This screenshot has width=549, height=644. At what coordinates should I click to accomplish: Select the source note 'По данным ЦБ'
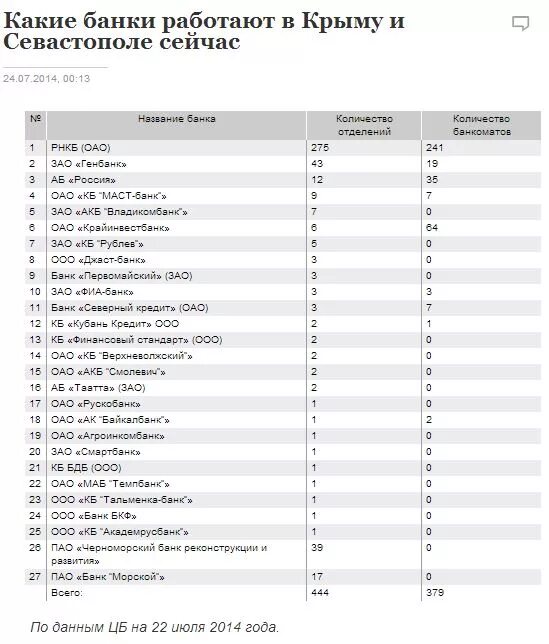click(79, 627)
